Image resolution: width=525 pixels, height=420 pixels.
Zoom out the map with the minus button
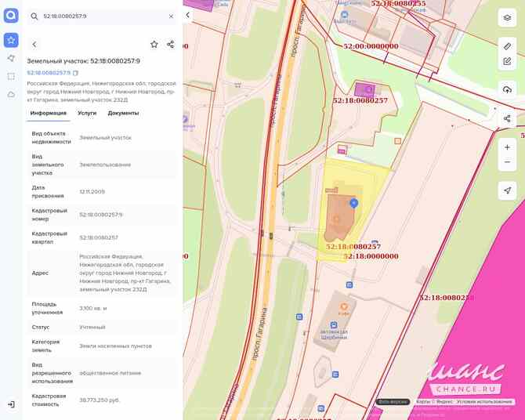(507, 162)
